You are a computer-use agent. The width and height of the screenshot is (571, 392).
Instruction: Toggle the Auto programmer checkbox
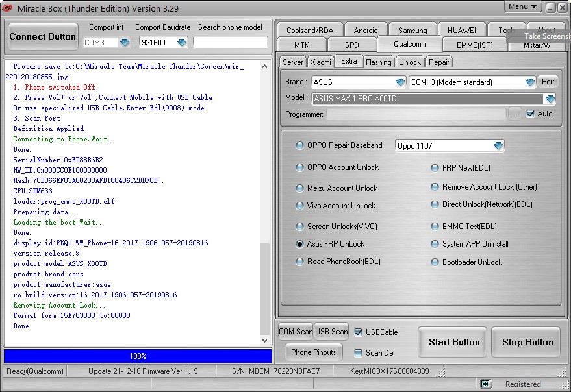[530, 114]
